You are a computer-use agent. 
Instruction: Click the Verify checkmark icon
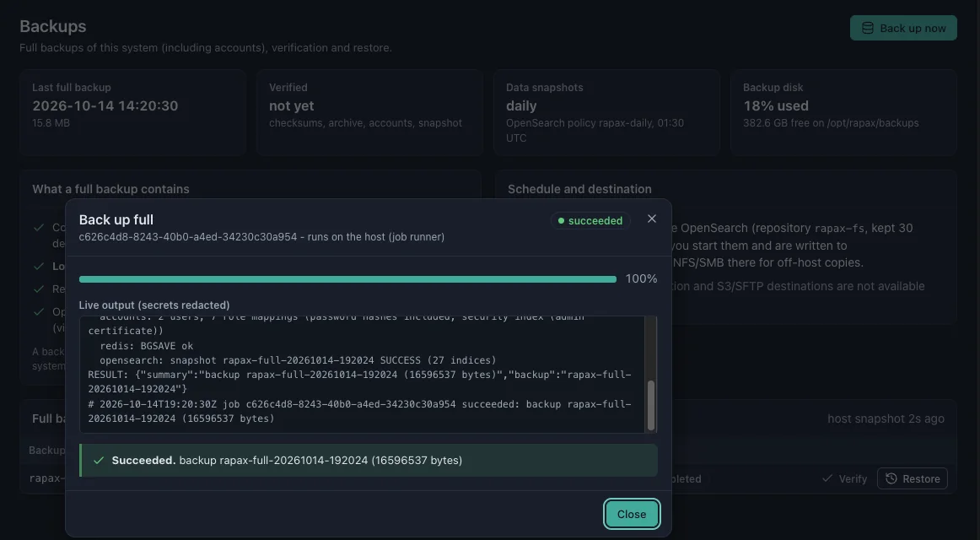coord(827,478)
